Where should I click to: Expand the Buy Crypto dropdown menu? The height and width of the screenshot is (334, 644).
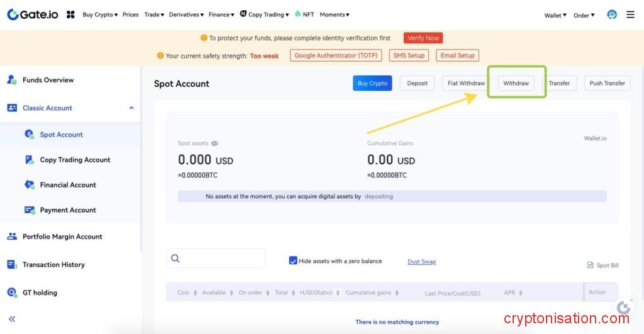[100, 14]
